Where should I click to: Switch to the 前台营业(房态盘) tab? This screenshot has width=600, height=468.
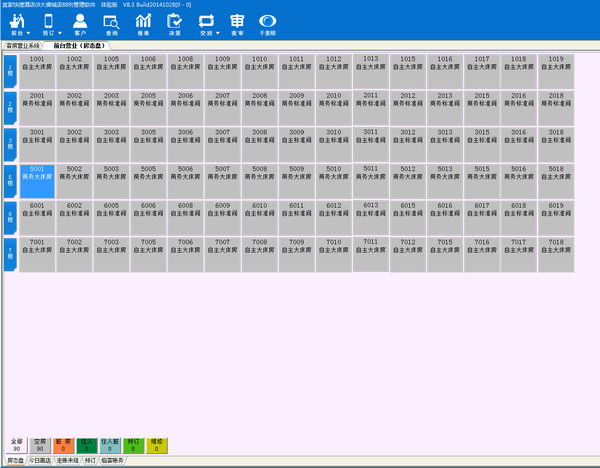click(x=78, y=46)
